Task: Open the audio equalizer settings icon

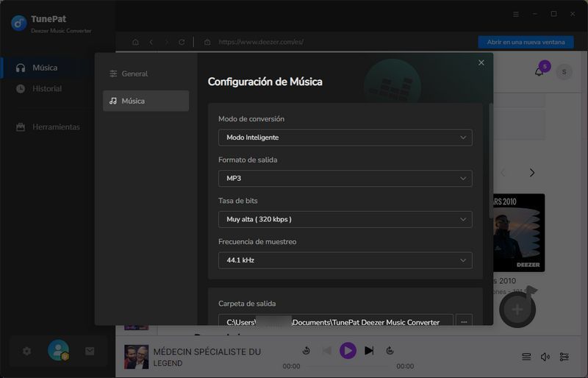Action: point(564,357)
